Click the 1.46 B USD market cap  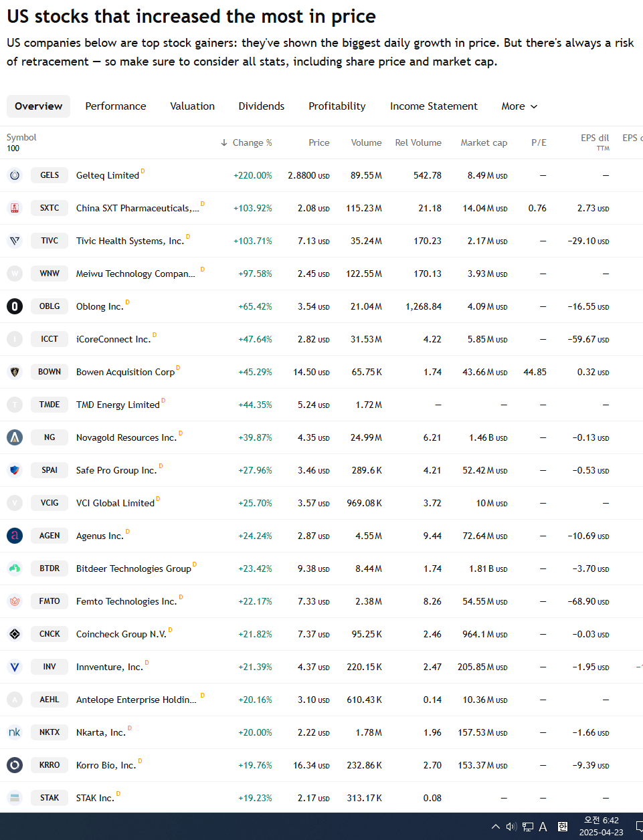(x=488, y=437)
